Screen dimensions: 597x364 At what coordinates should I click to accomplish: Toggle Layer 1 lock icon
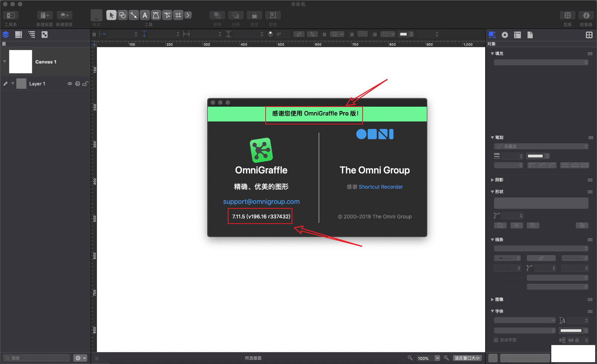(85, 84)
